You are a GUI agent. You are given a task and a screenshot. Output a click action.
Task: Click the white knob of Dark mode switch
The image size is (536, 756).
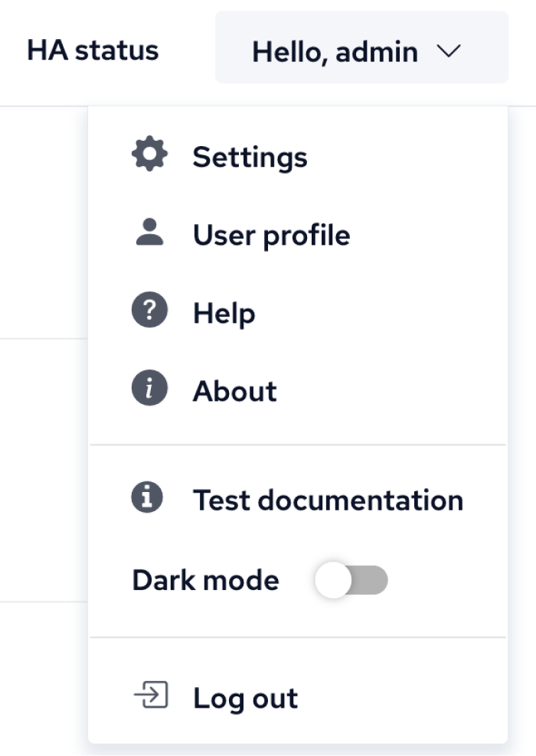pyautogui.click(x=333, y=581)
